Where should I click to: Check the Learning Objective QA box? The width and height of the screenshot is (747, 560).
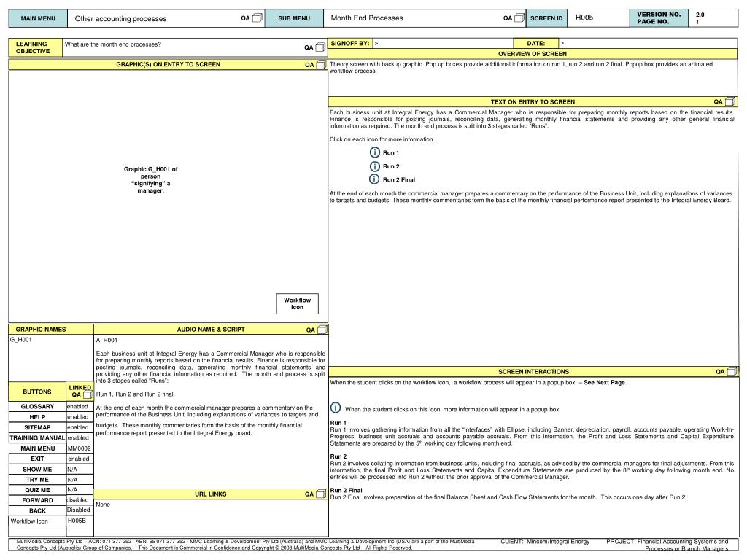[321, 47]
